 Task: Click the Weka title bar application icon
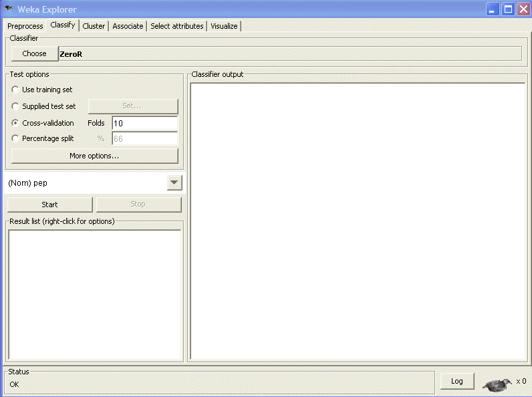pos(9,9)
